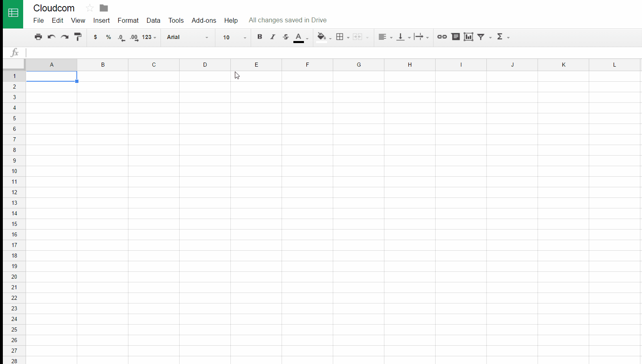Open the Tools menu

point(176,20)
